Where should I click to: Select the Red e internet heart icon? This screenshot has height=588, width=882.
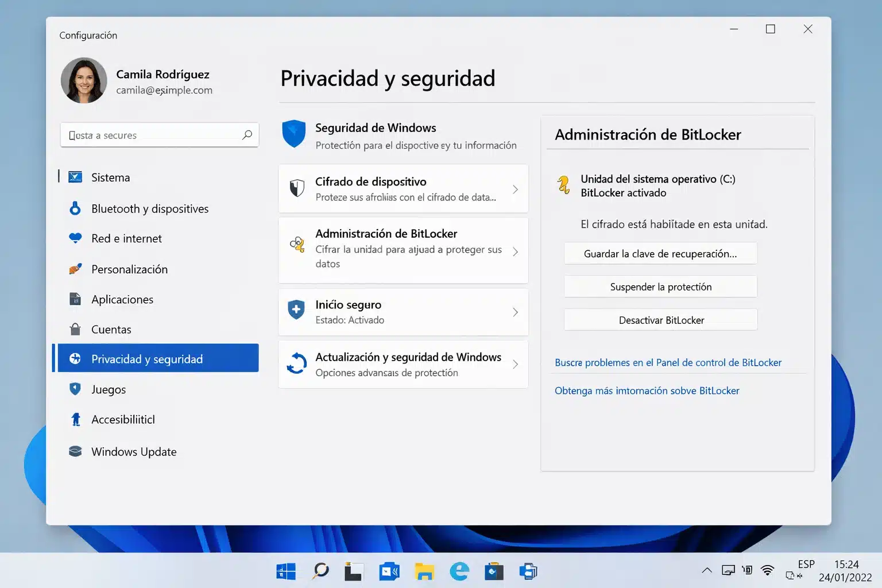pyautogui.click(x=75, y=238)
